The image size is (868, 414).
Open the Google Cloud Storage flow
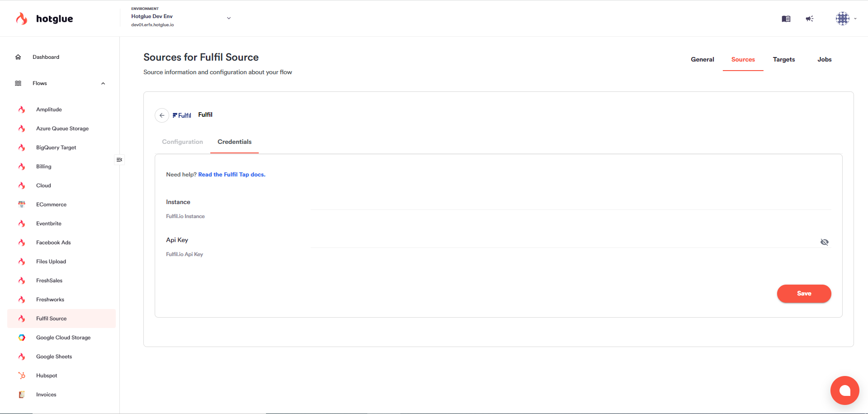(x=63, y=338)
